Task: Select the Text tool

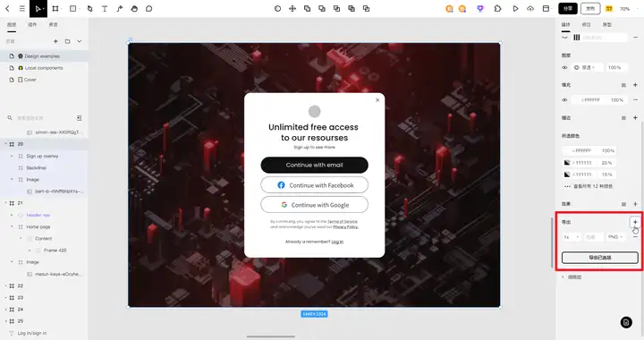Action: (x=105, y=9)
